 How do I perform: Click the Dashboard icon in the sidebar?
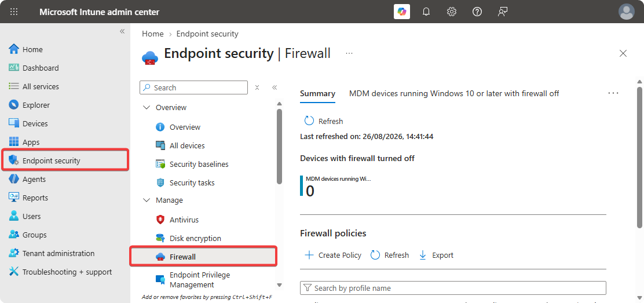(x=14, y=68)
